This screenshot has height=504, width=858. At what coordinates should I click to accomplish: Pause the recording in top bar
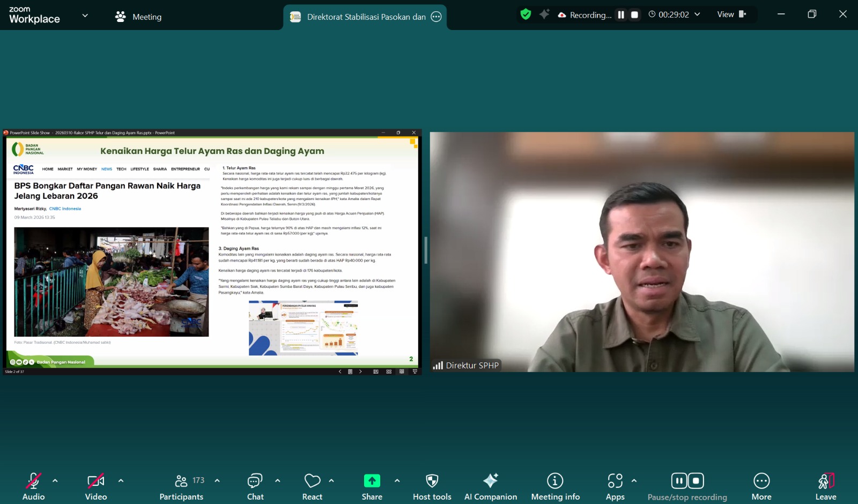point(621,15)
